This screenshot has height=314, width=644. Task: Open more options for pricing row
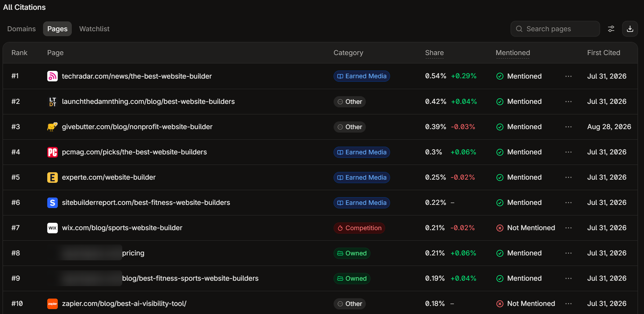[x=568, y=253]
